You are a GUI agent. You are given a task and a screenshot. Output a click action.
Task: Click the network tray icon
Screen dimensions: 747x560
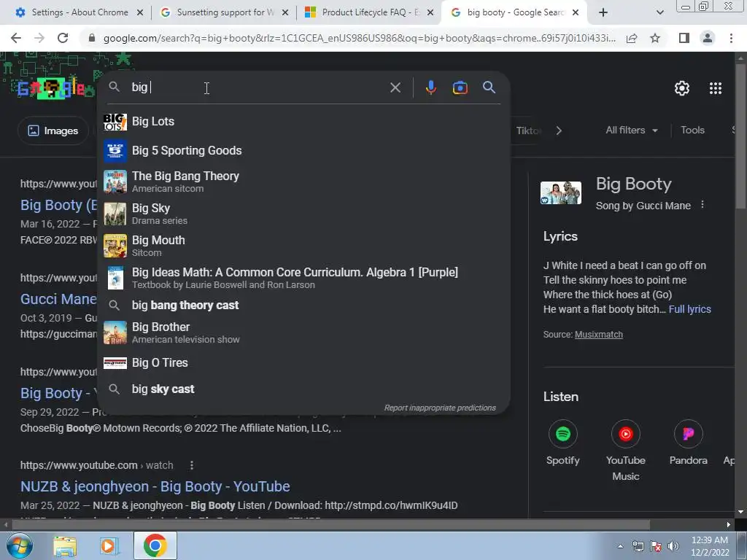pos(638,546)
